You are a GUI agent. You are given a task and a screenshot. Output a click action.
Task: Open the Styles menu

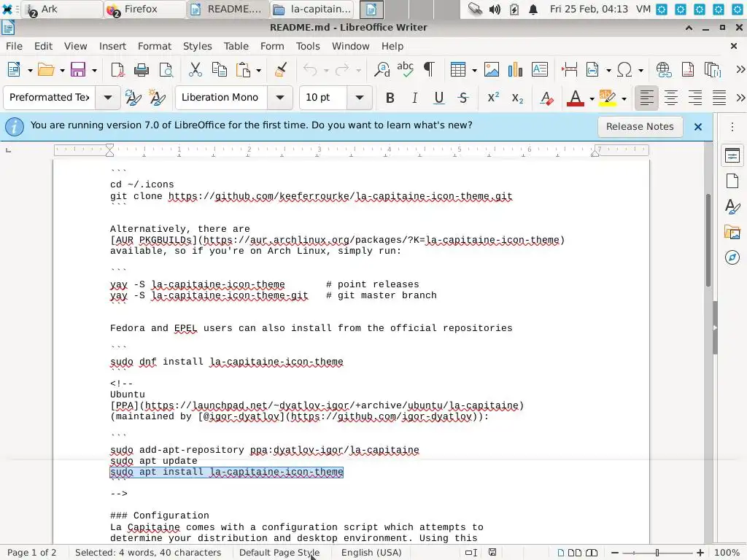click(x=197, y=46)
